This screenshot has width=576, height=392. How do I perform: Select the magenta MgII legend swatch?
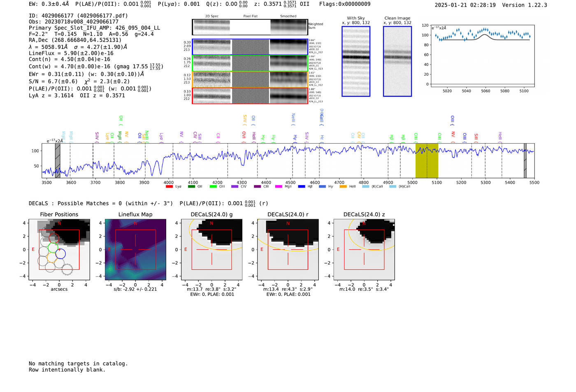(279, 187)
